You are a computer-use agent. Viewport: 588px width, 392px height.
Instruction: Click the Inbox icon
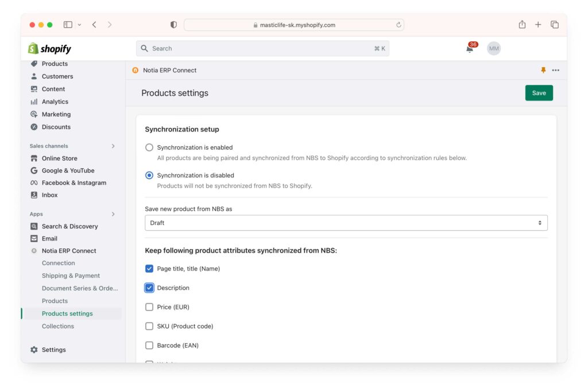pos(34,195)
